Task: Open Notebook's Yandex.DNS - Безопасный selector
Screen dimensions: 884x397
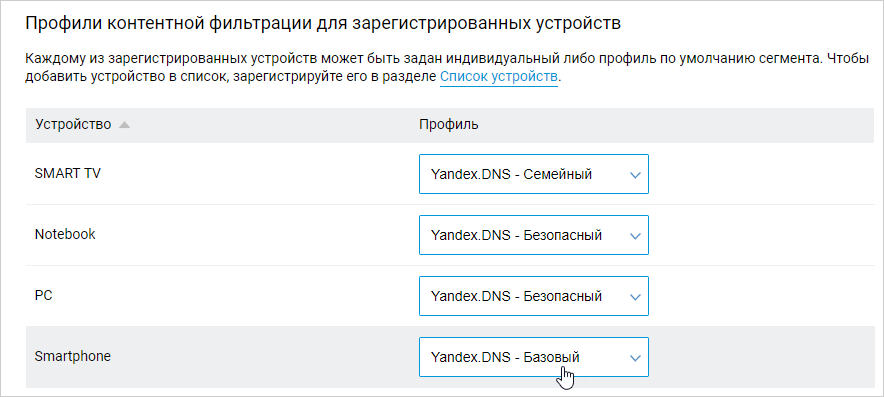Action: tap(534, 235)
